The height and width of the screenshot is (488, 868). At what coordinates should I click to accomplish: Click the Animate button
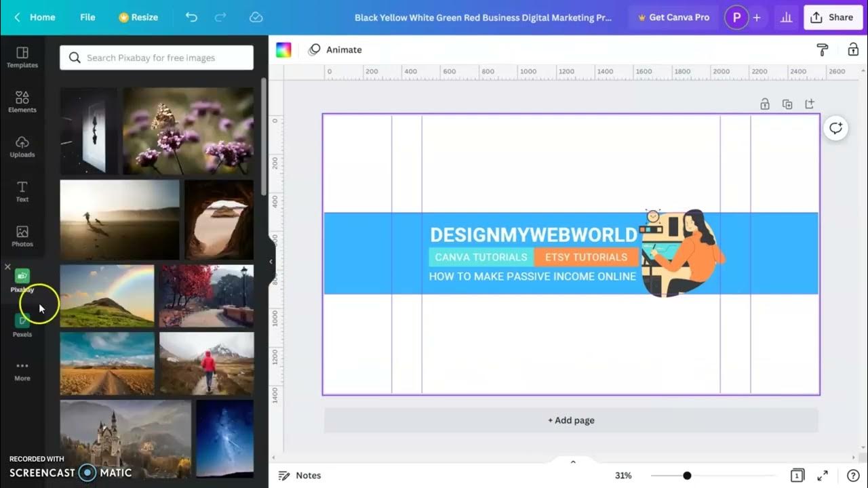[x=335, y=49]
